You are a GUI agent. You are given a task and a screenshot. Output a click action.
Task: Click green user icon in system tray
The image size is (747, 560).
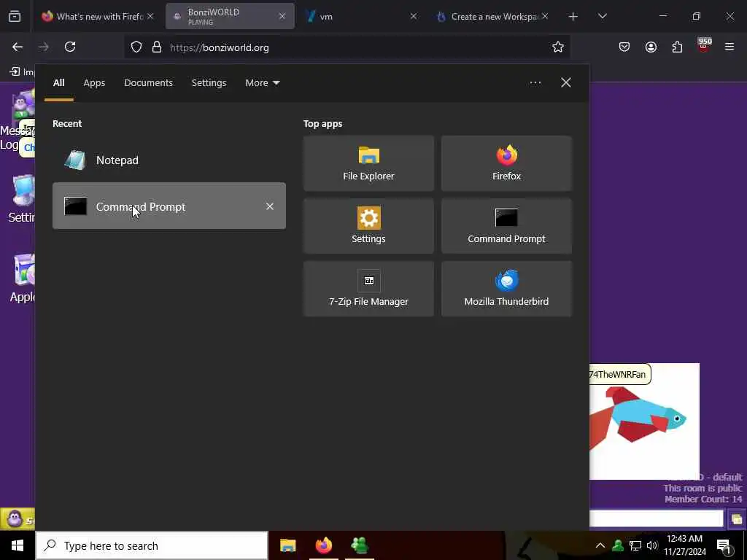point(618,545)
